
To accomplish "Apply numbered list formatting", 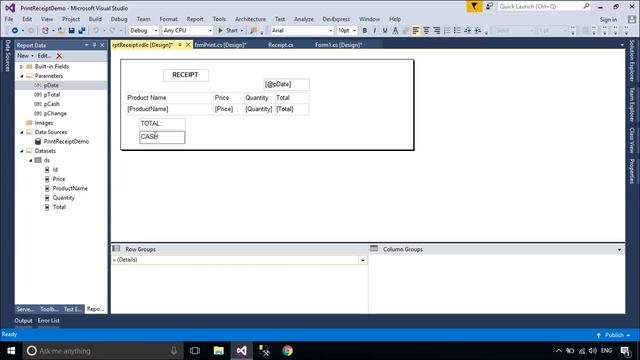I will 447,31.
